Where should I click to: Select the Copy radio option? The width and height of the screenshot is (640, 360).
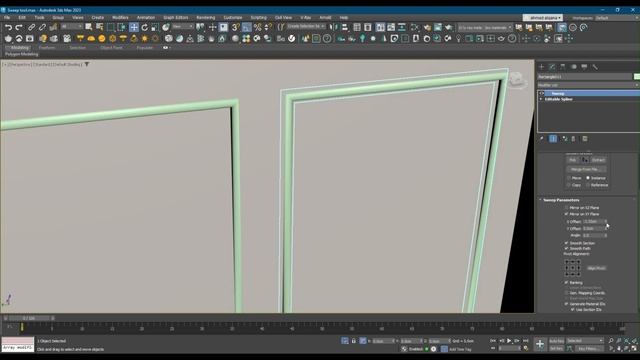(x=569, y=185)
